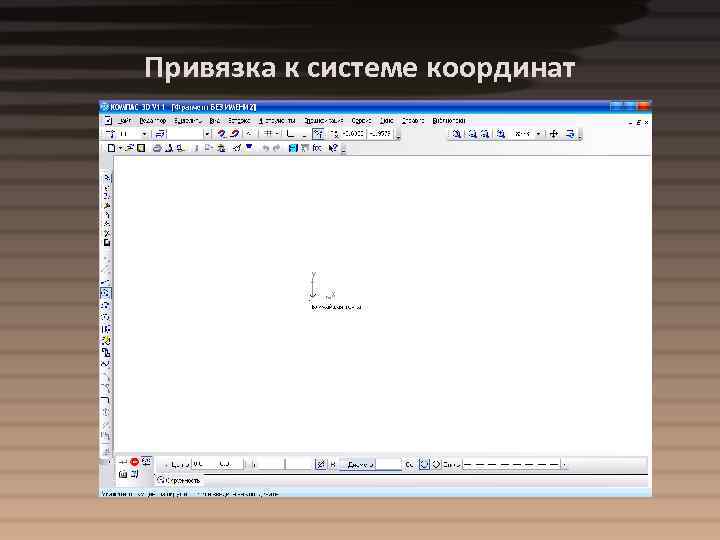
Task: Open the Library Manager blue icon
Action: [292, 148]
